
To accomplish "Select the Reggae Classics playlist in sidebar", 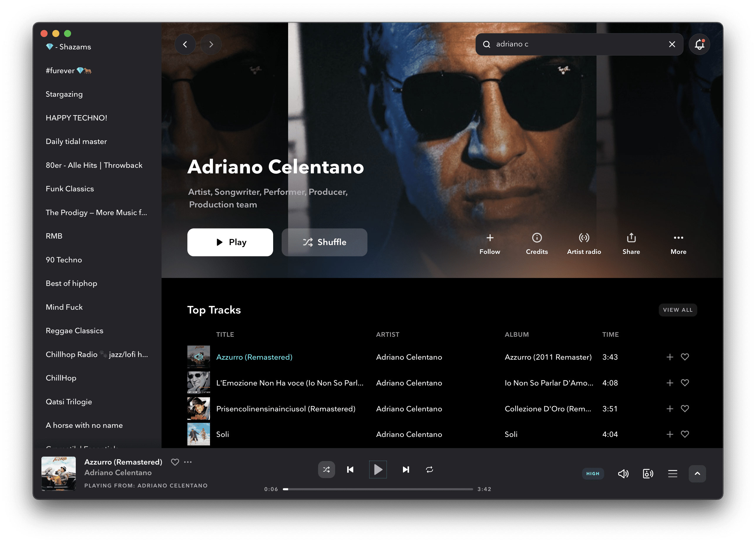I will 74,331.
